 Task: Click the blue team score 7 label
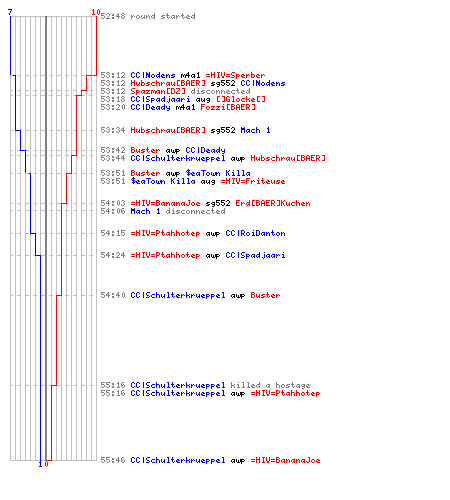click(x=10, y=12)
